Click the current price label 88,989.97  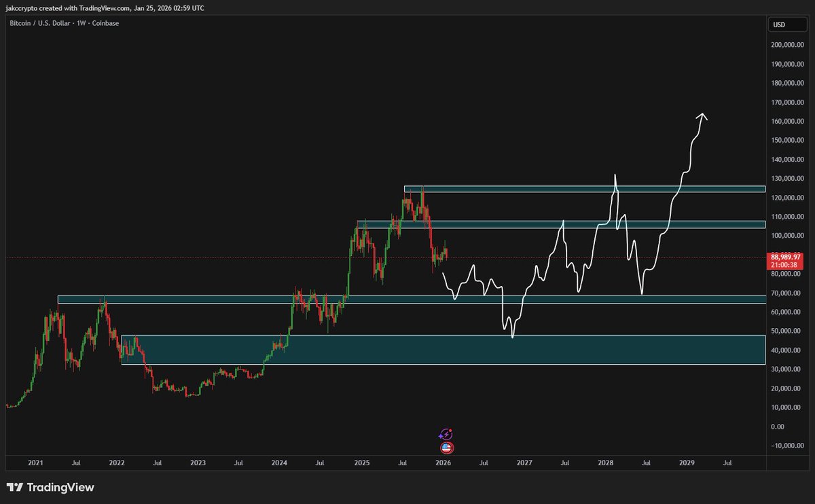pos(787,257)
